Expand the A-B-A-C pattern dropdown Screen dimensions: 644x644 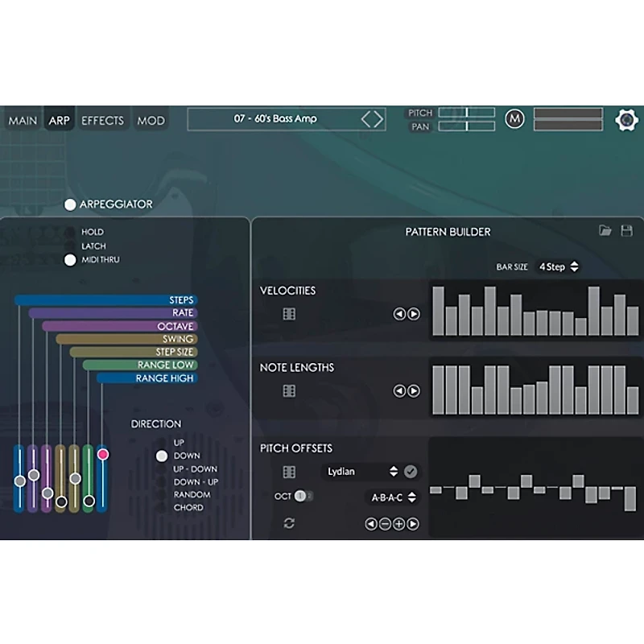pos(392,497)
